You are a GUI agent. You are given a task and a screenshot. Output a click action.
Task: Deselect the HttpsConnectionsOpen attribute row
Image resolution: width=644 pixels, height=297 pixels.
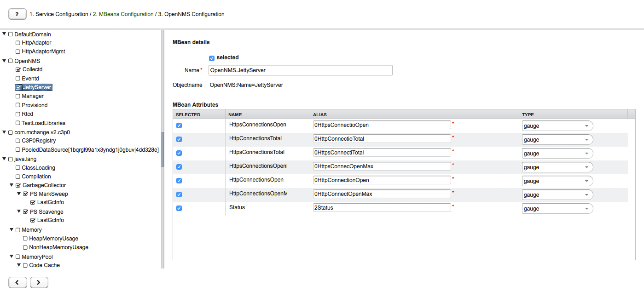pos(179,125)
